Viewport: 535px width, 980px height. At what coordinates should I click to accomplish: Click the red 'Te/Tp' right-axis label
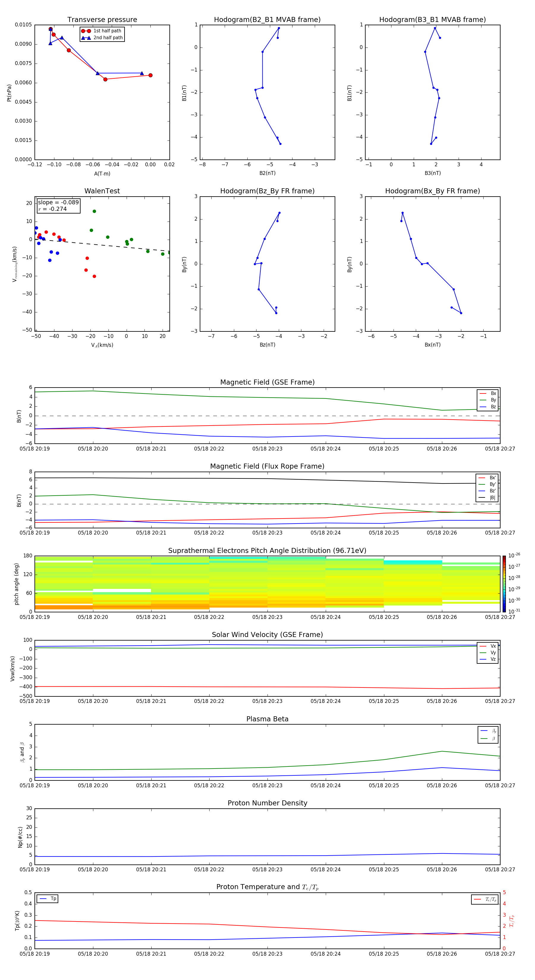[x=512, y=921]
